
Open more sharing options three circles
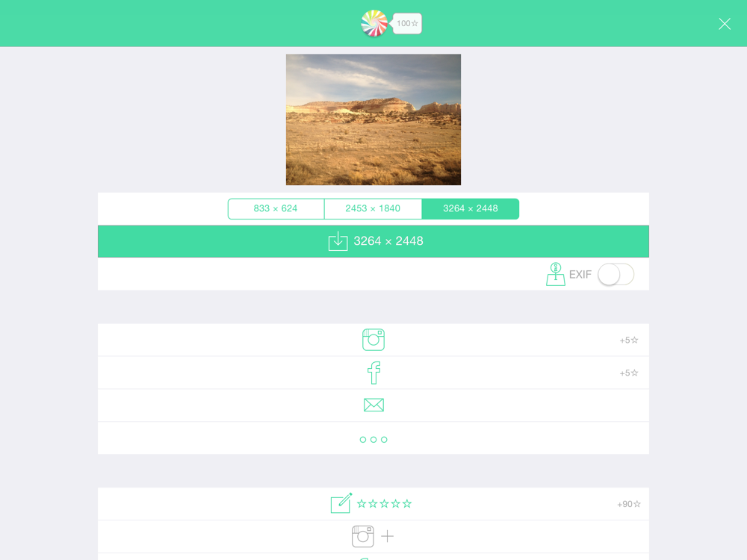373,440
